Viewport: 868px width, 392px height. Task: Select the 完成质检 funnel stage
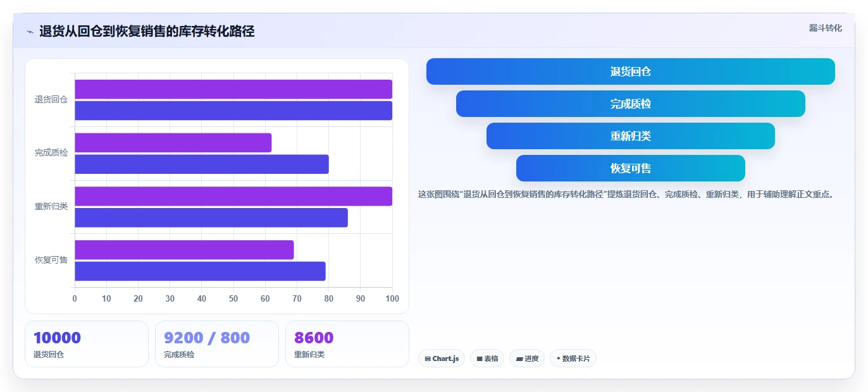[631, 104]
